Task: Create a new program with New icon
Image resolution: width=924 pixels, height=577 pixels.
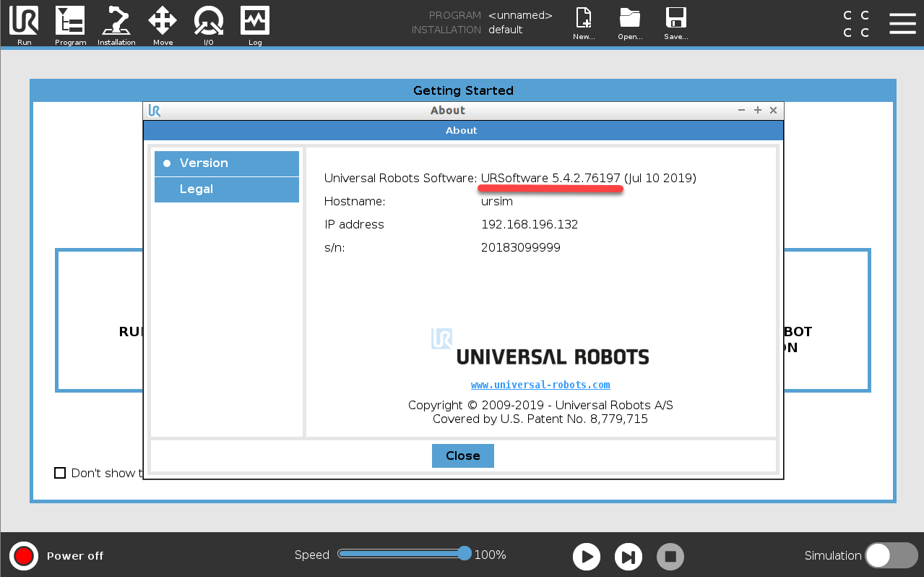Action: coord(584,20)
